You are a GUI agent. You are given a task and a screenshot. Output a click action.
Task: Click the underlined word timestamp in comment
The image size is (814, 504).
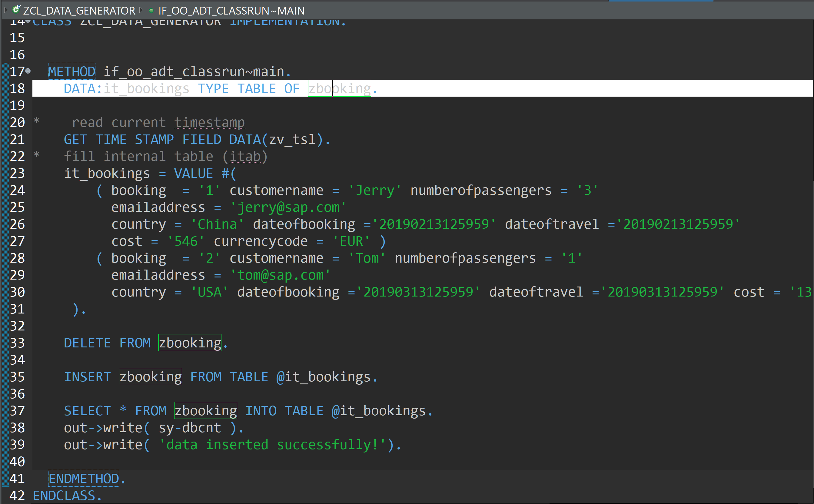(x=209, y=122)
